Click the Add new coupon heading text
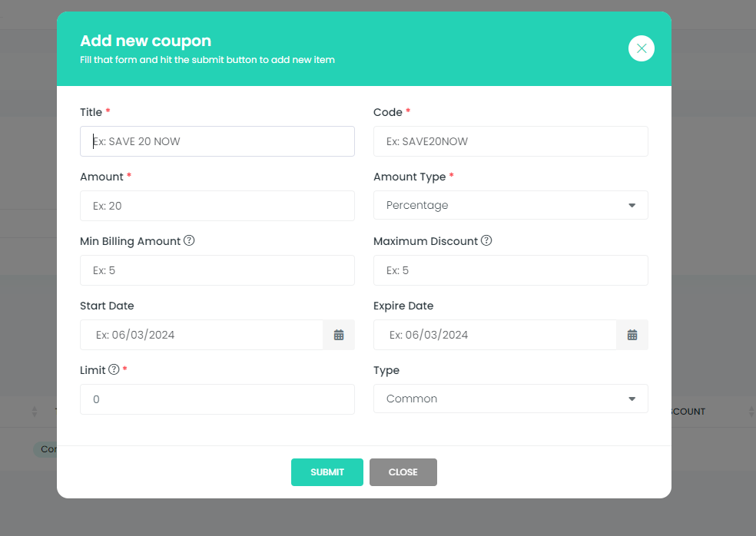Image resolution: width=756 pixels, height=536 pixels. (146, 41)
